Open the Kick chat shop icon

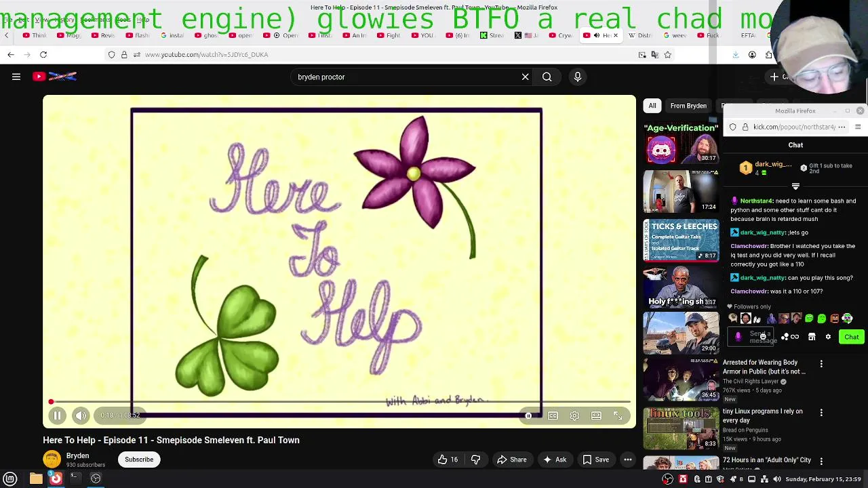pyautogui.click(x=812, y=337)
